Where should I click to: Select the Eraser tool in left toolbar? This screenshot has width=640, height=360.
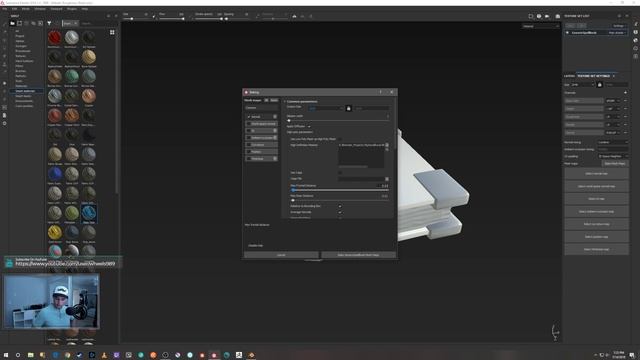pos(4,32)
